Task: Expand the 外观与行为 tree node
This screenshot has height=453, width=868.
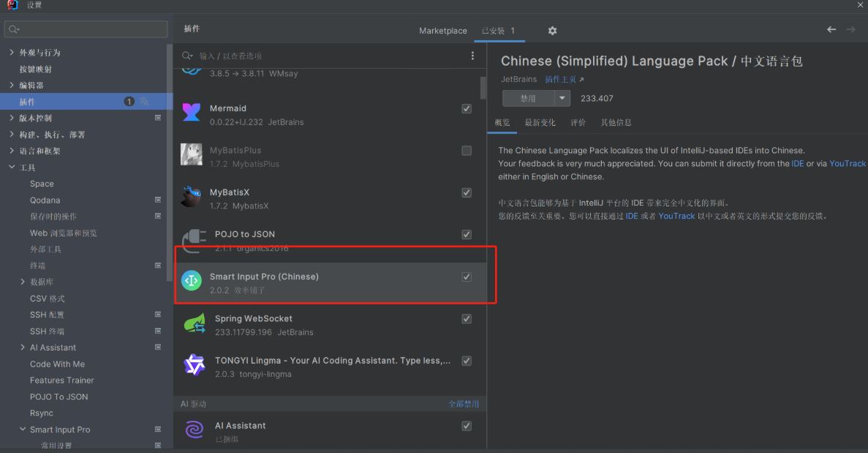Action: coord(12,52)
